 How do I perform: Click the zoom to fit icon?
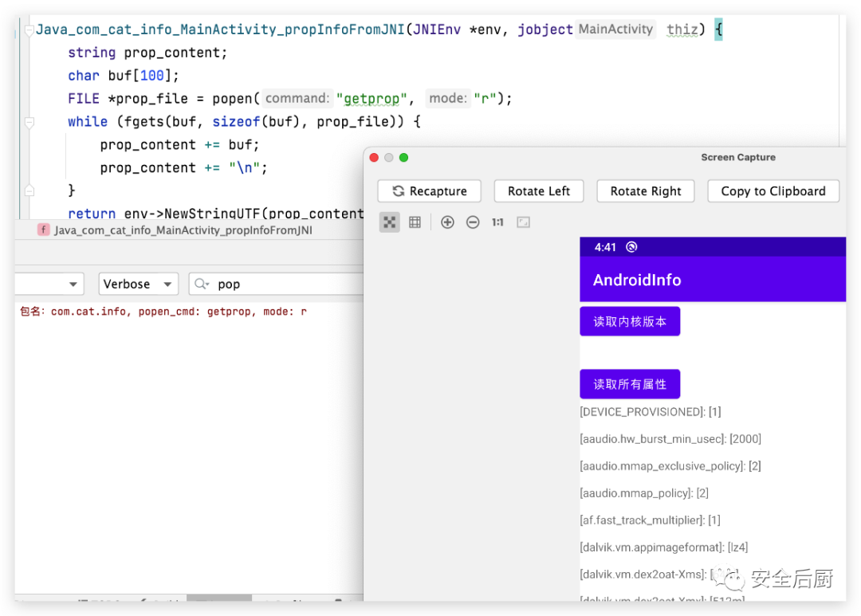coord(389,222)
